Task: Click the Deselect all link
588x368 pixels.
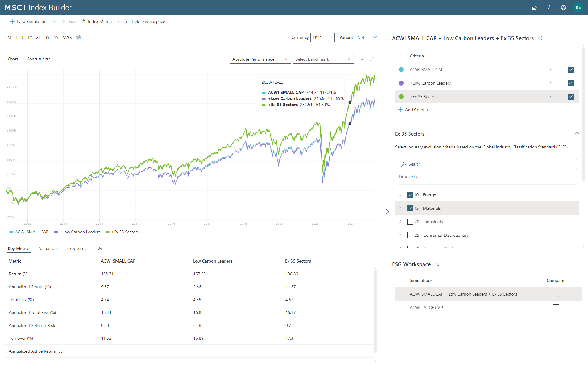Action: pyautogui.click(x=410, y=177)
